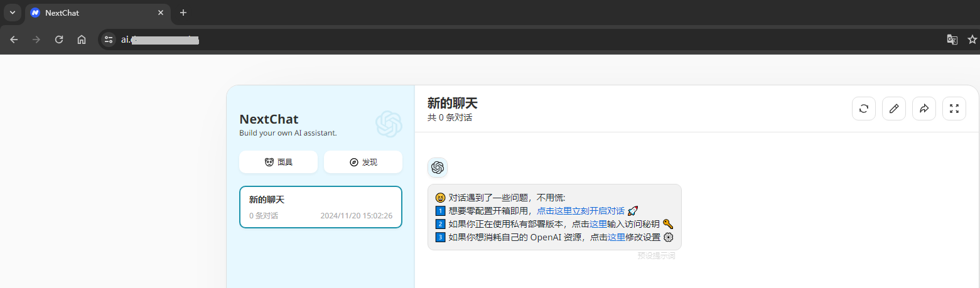980x288 pixels.
Task: Open a new browser tab
Action: pos(183,13)
